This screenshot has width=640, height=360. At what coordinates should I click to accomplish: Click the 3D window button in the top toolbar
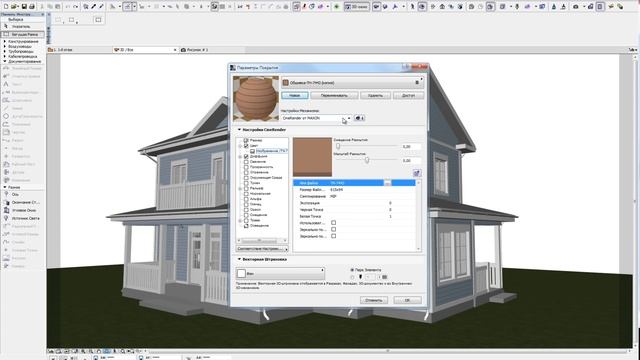coord(356,7)
